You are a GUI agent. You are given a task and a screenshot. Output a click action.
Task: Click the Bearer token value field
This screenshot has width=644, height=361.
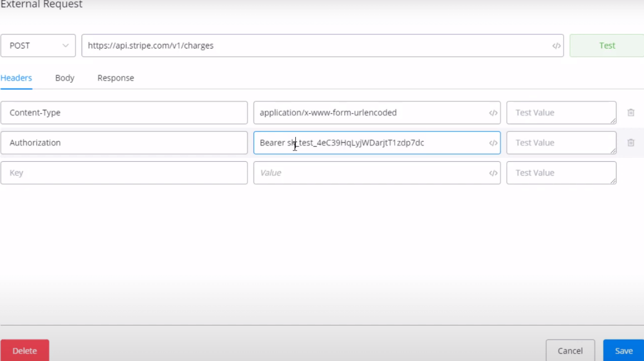pos(369,143)
